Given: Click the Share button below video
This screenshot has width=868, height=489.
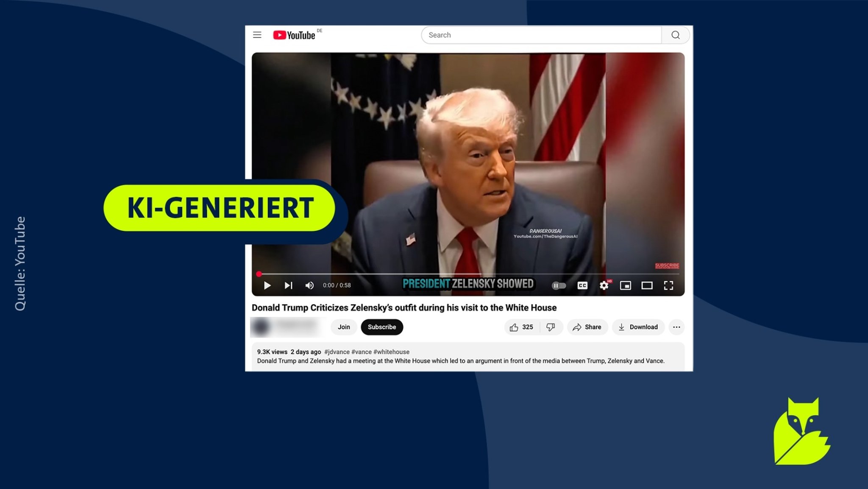Looking at the screenshot, I should click(x=587, y=327).
